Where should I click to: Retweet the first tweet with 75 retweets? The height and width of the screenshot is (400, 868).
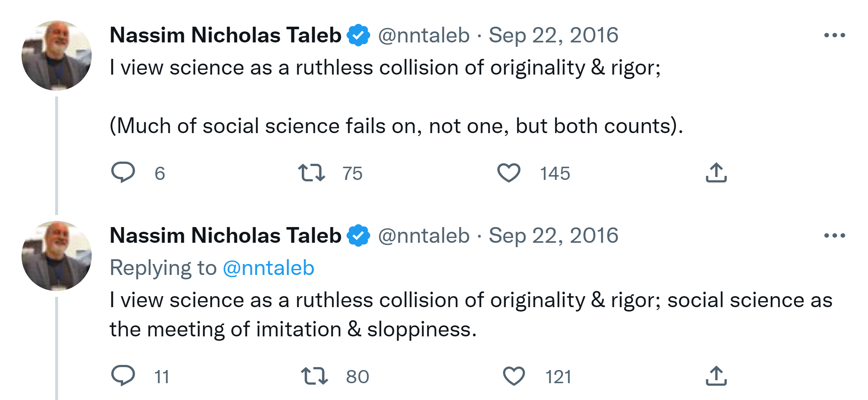coord(311,173)
